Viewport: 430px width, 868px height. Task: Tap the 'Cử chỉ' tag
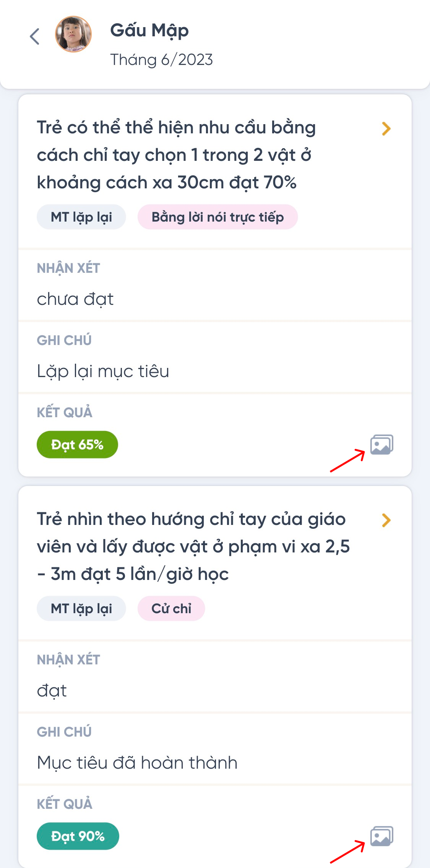point(171,609)
